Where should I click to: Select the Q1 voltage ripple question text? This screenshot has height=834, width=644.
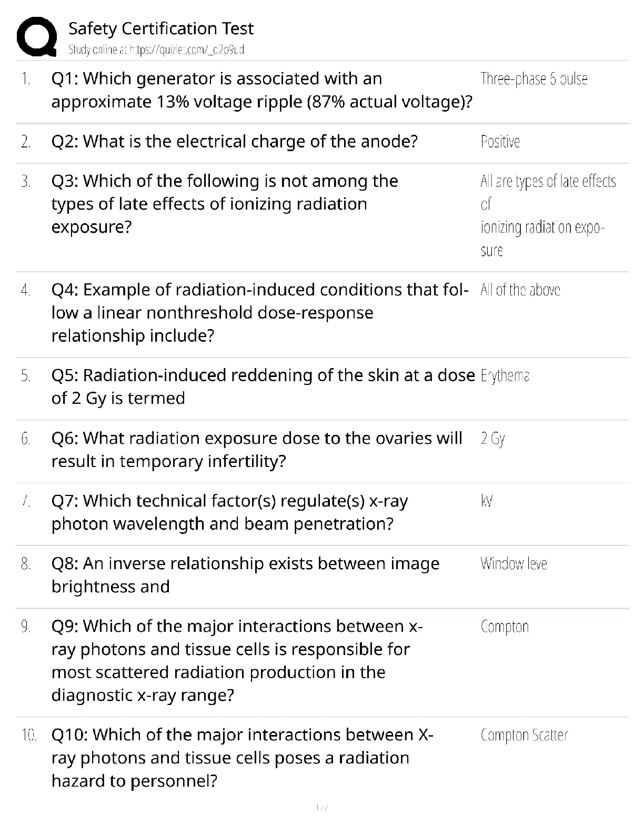(261, 90)
